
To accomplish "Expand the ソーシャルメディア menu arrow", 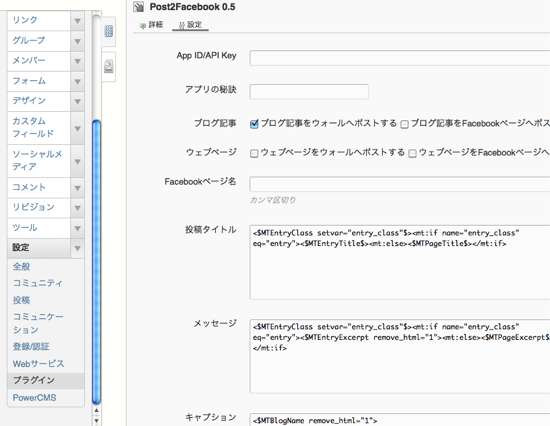I will click(78, 161).
